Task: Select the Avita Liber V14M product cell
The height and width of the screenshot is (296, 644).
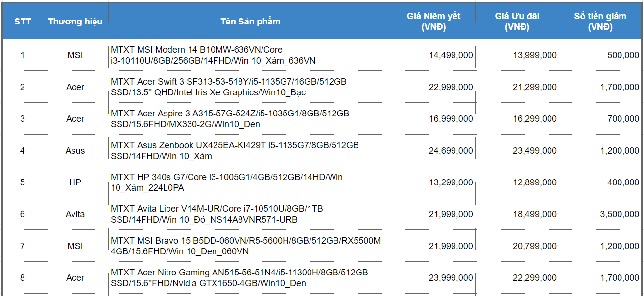Action: coord(250,214)
